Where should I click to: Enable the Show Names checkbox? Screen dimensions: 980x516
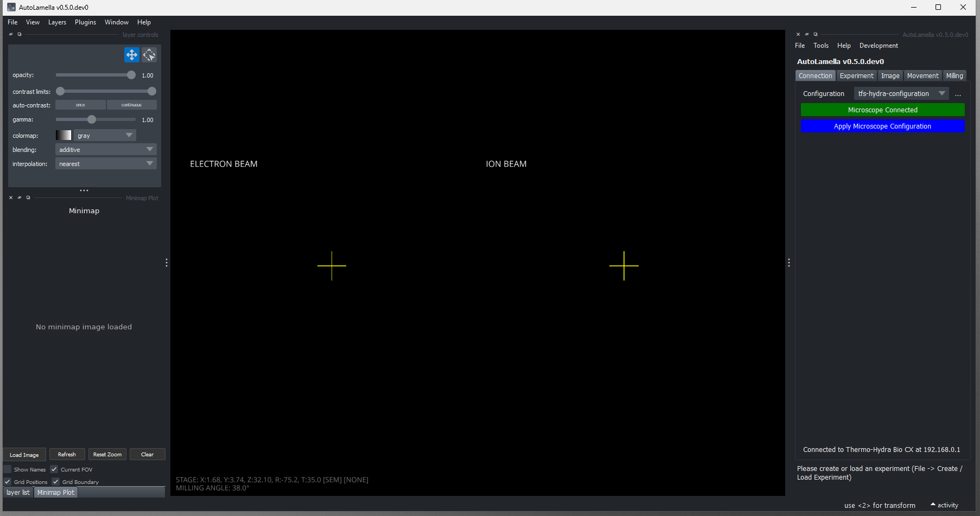point(8,469)
